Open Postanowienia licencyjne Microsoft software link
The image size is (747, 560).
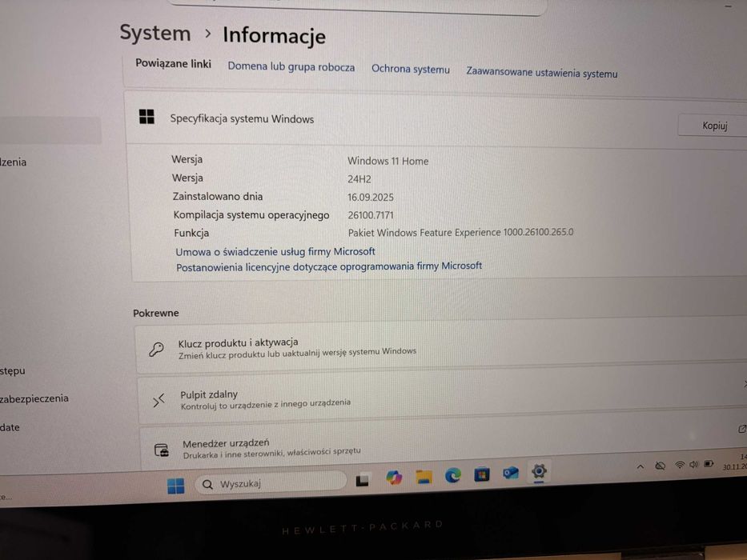329,266
